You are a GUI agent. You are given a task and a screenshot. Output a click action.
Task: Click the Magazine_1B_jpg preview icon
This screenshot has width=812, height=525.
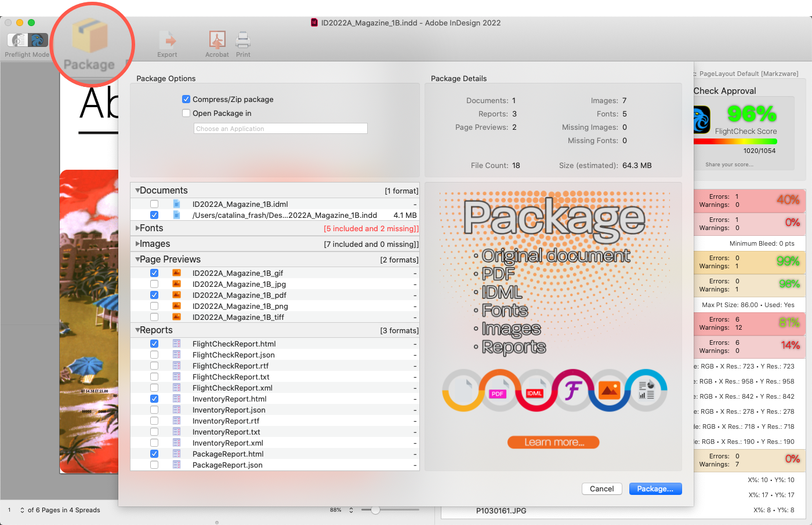coord(177,284)
